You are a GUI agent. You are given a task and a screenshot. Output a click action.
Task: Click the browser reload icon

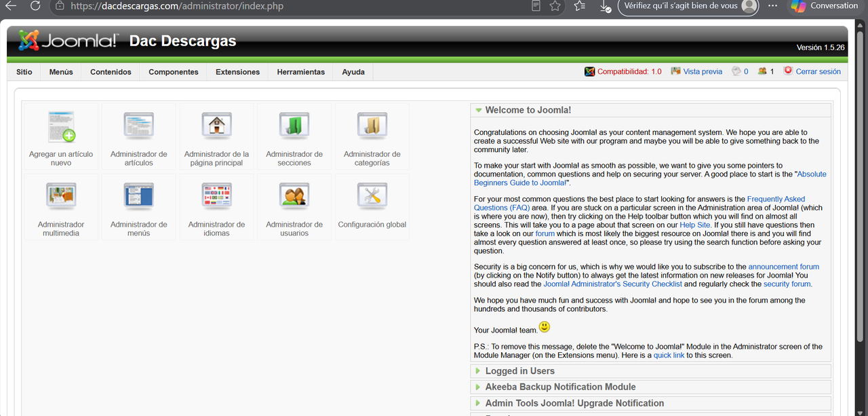(x=35, y=6)
